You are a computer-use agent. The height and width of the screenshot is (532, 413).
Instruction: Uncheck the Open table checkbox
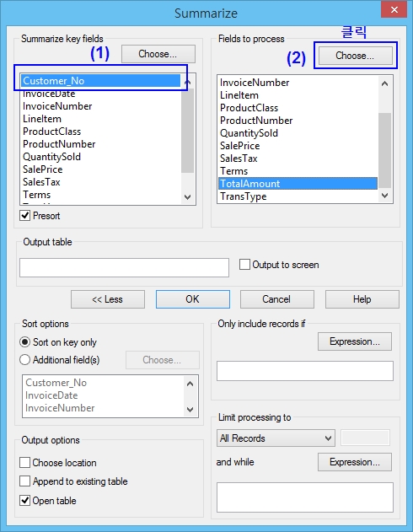click(24, 501)
